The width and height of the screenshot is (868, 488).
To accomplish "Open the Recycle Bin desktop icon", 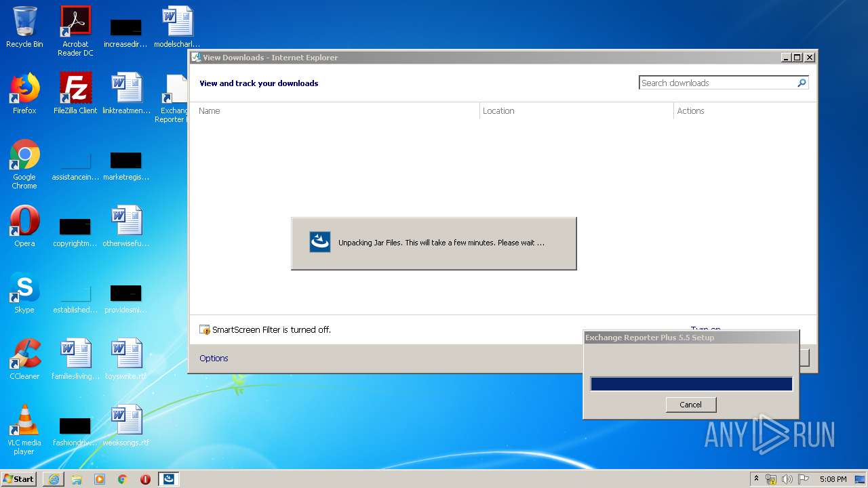I will tap(24, 27).
